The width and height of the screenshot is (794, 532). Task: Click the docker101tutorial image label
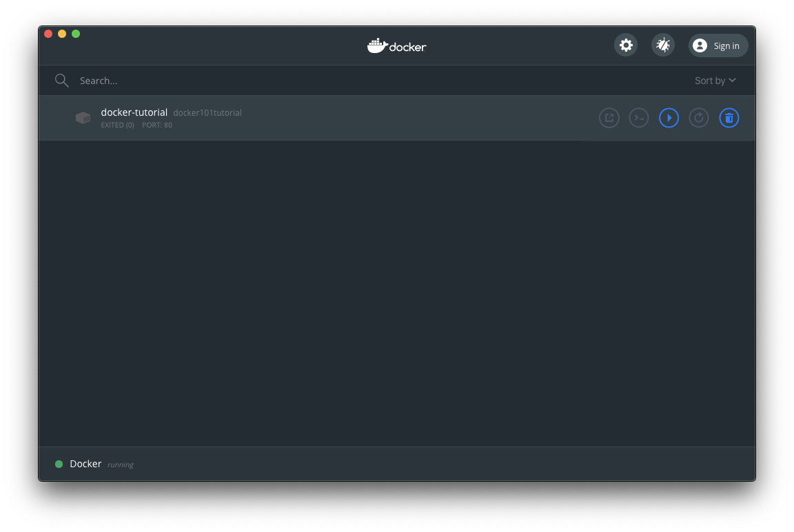[x=207, y=113]
